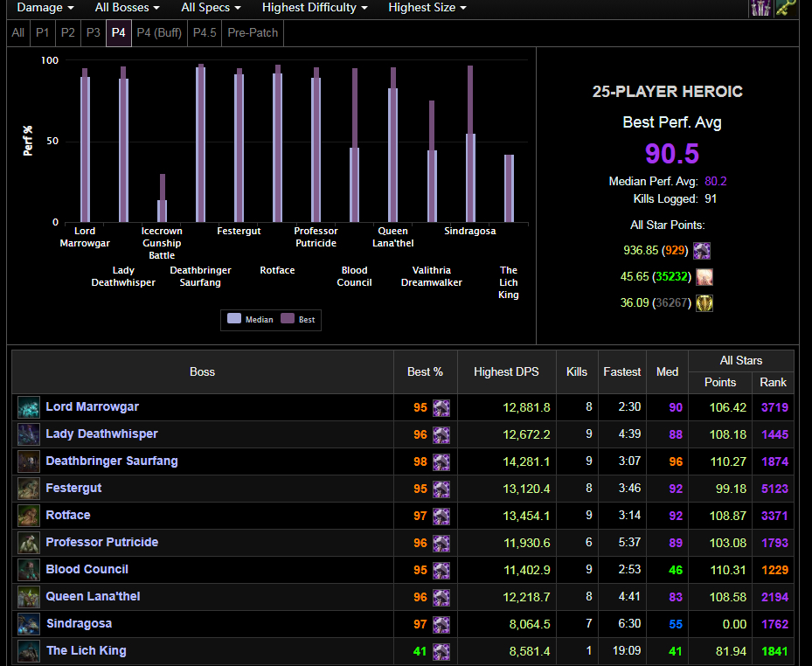
Task: Click the pink spec icon beside 45.65 points
Action: point(704,277)
